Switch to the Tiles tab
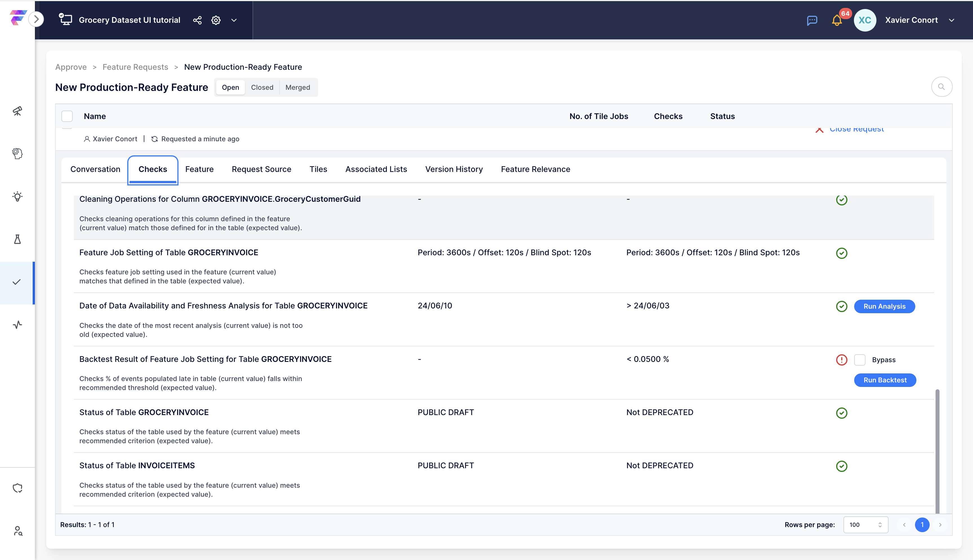The image size is (973, 560). click(x=318, y=169)
